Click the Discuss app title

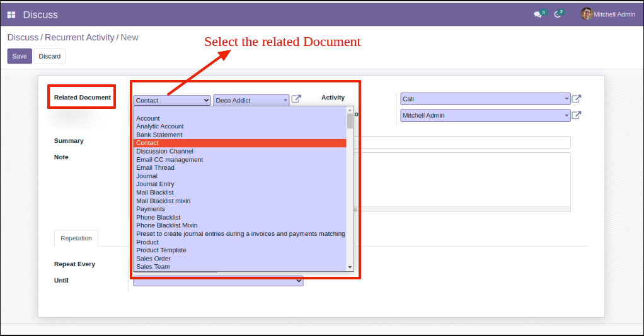tap(40, 14)
